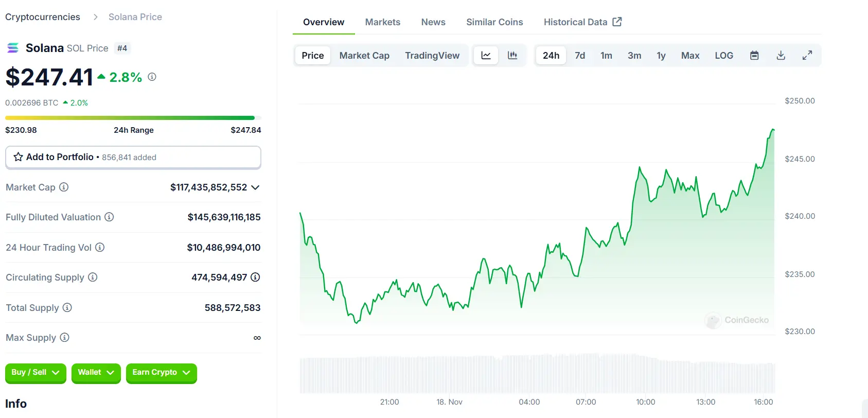
Task: Click the 24h Range progress bar
Action: click(133, 118)
